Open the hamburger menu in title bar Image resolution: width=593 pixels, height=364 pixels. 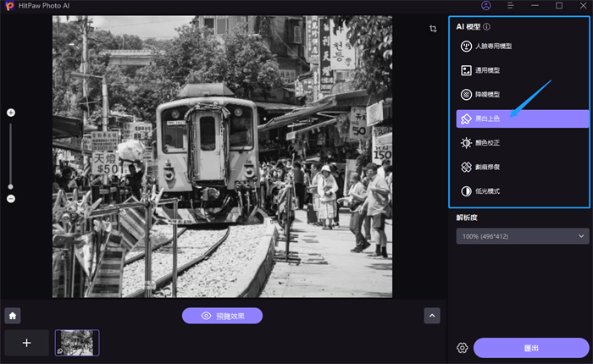point(510,6)
